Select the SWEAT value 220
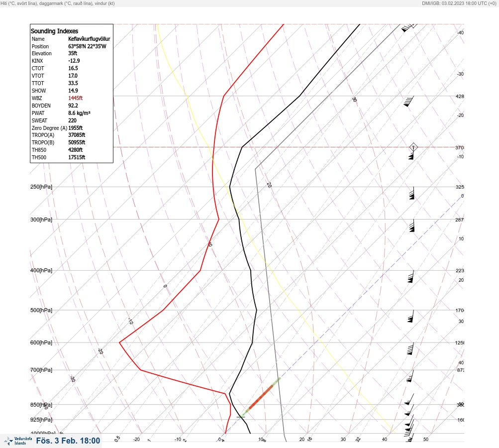The height and width of the screenshot is (448, 499). tap(72, 120)
